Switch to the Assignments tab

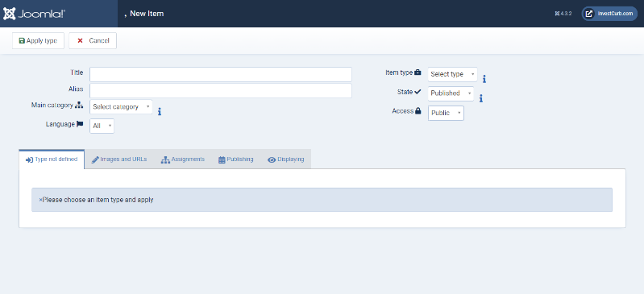183,159
